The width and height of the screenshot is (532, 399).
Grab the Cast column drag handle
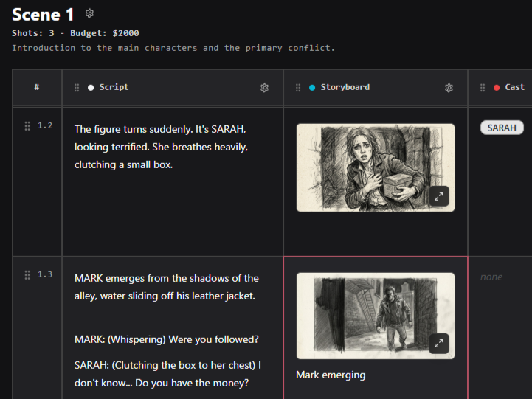pos(483,88)
